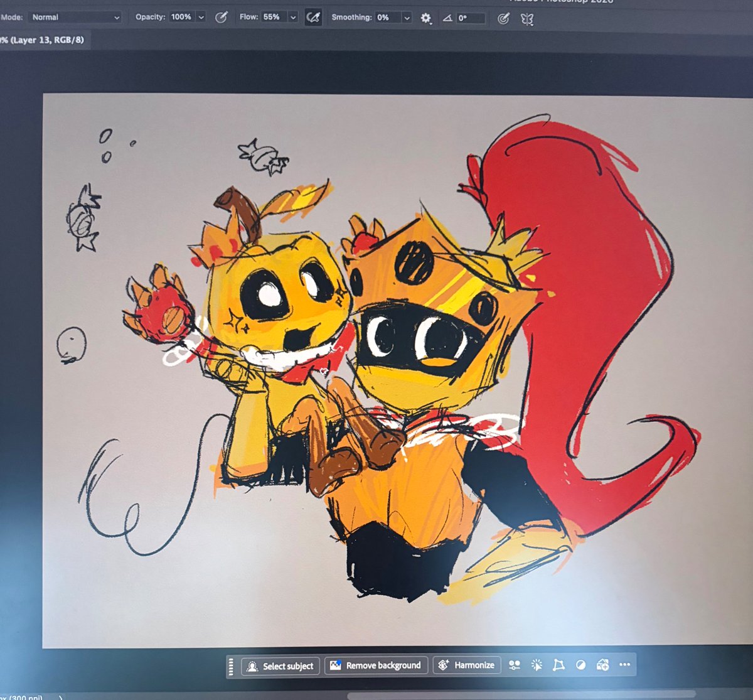Open the smoothing options gear
Viewport: 753px width, 700px height.
(426, 18)
